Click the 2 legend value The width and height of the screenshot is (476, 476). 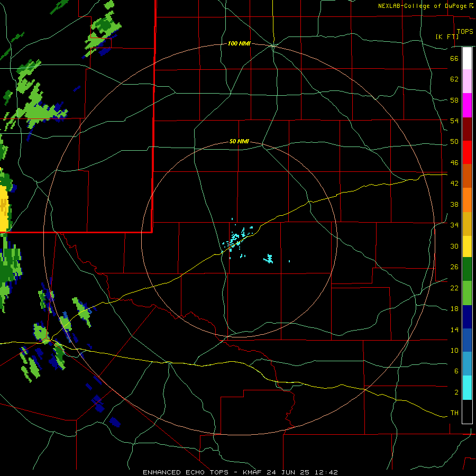click(x=456, y=392)
